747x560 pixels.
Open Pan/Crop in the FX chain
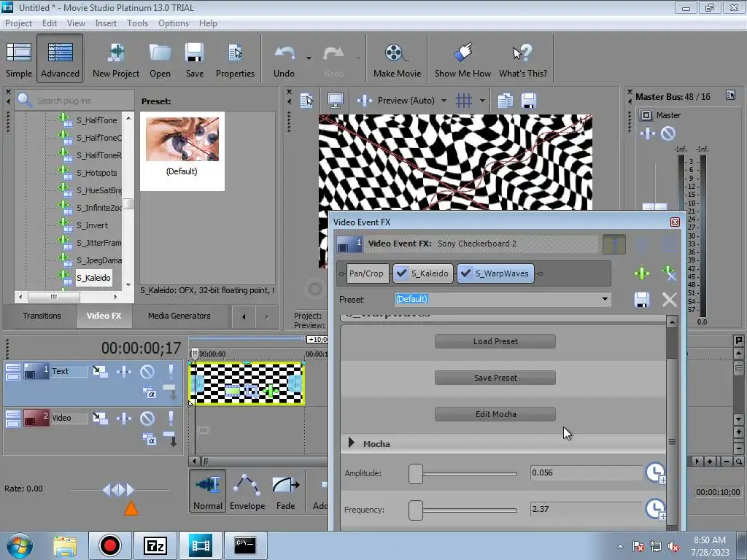pyautogui.click(x=366, y=273)
